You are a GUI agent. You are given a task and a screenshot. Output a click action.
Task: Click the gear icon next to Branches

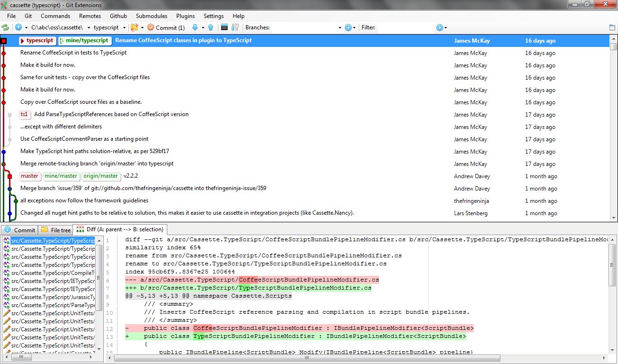348,27
